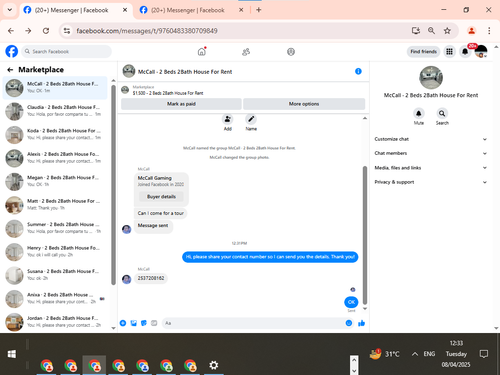
Task: Open Windows notification center icon
Action: [483, 354]
